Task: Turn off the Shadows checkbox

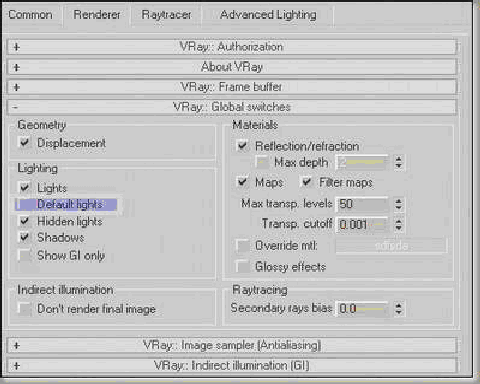Action: coord(25,237)
